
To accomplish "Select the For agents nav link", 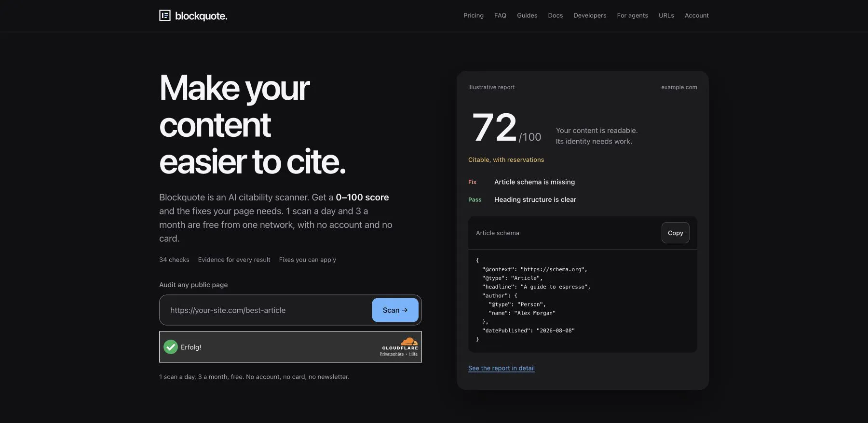I will pyautogui.click(x=633, y=15).
